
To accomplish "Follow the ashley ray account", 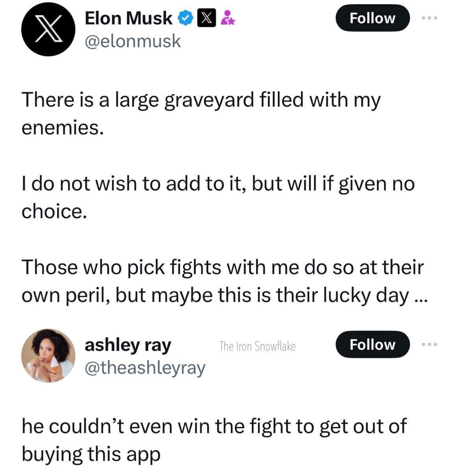I will click(372, 344).
